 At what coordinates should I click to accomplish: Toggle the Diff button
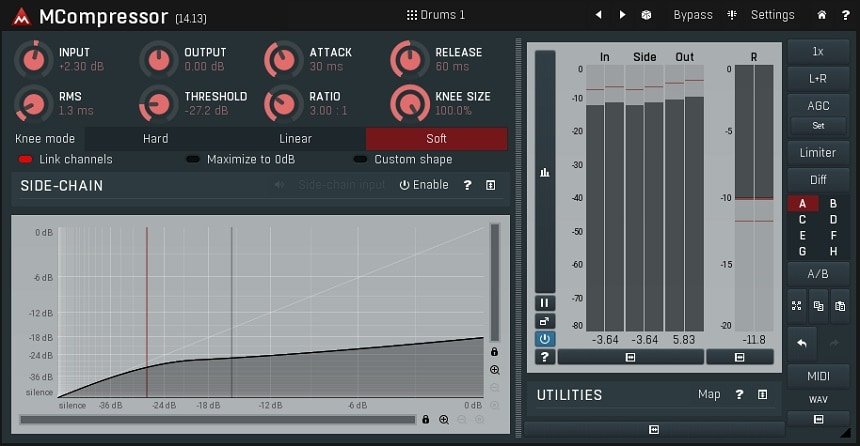click(818, 179)
